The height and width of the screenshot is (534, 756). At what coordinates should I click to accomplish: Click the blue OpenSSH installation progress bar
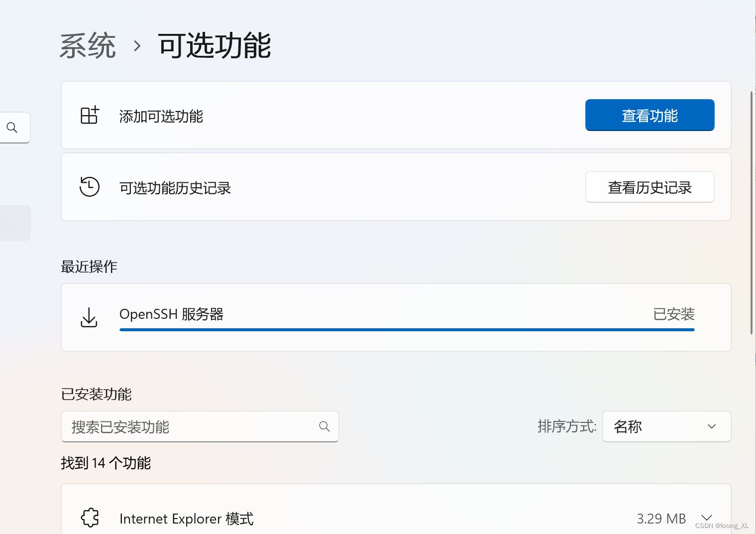click(x=407, y=329)
